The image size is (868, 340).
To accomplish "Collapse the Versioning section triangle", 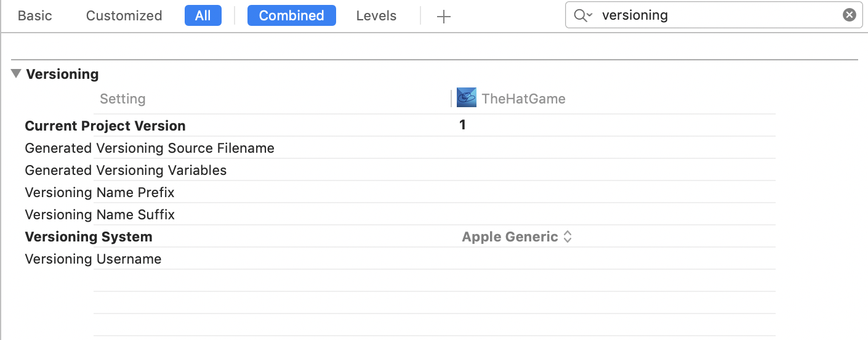I will pyautogui.click(x=17, y=74).
